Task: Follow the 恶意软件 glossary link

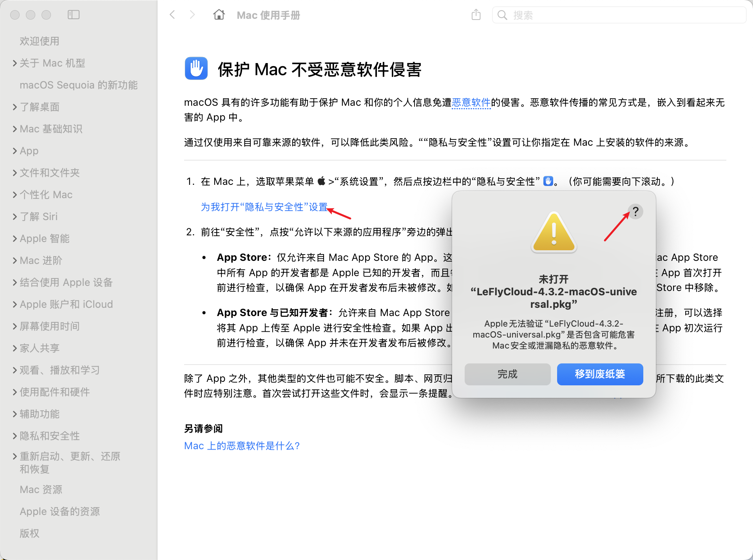Action: point(471,103)
